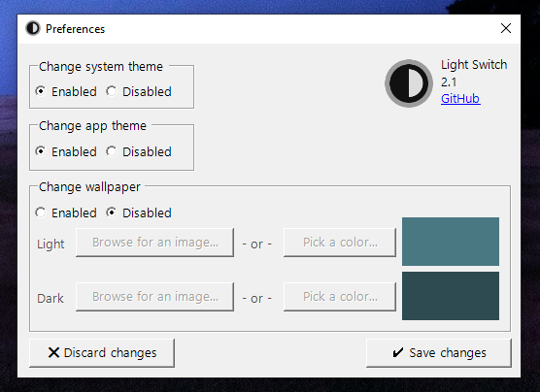Pick a color for Dark wallpaper
This screenshot has width=540, height=392.
point(340,297)
